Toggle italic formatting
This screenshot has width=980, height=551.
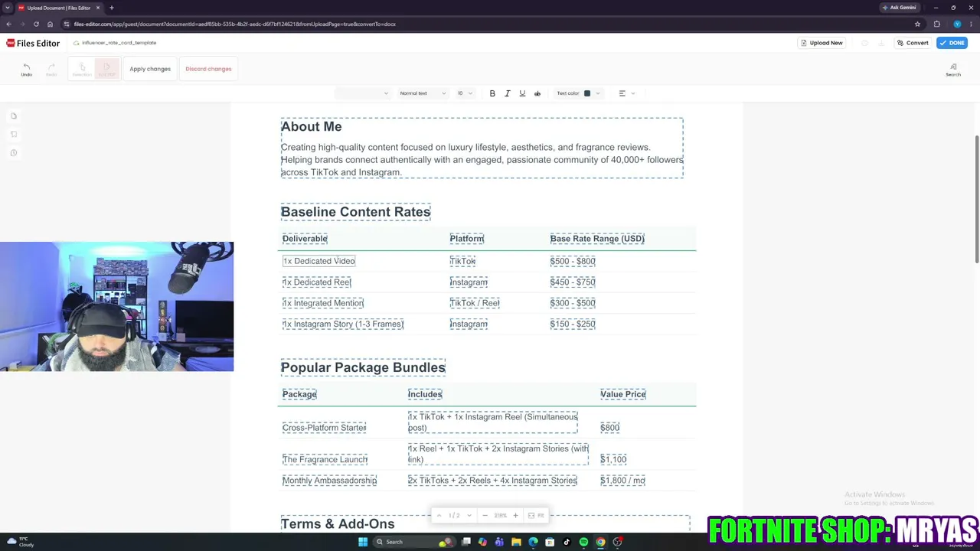point(507,93)
